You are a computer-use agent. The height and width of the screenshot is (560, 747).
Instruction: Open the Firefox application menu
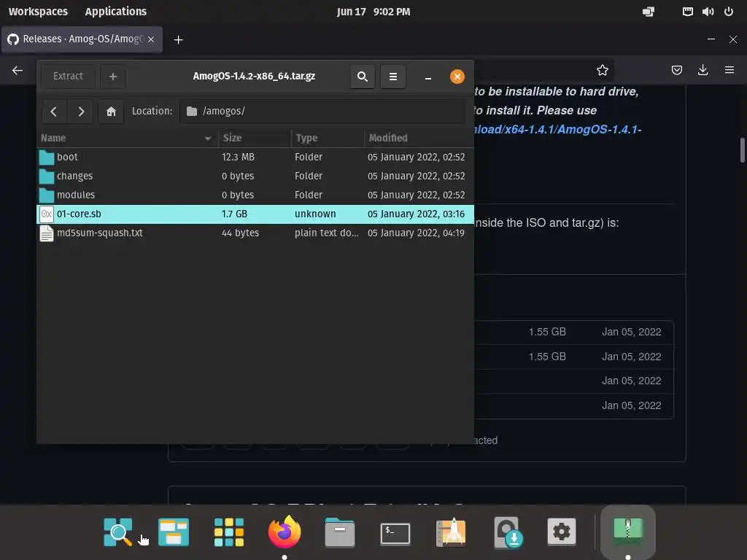coord(729,71)
